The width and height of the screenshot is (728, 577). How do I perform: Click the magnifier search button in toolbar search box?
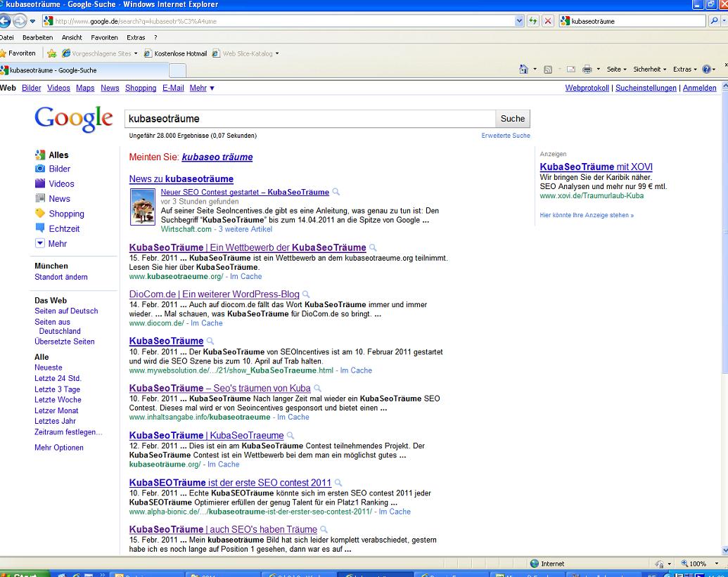(714, 21)
